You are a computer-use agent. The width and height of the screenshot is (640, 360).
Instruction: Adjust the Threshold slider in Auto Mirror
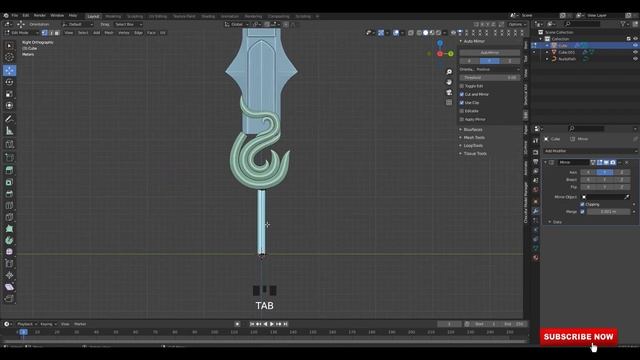click(x=490, y=78)
